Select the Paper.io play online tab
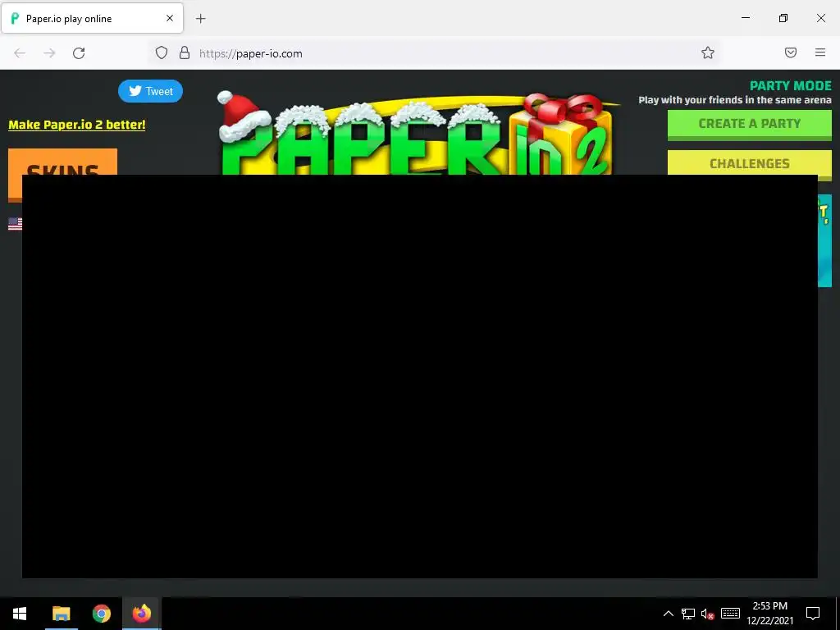This screenshot has height=630, width=840. pyautogui.click(x=92, y=18)
